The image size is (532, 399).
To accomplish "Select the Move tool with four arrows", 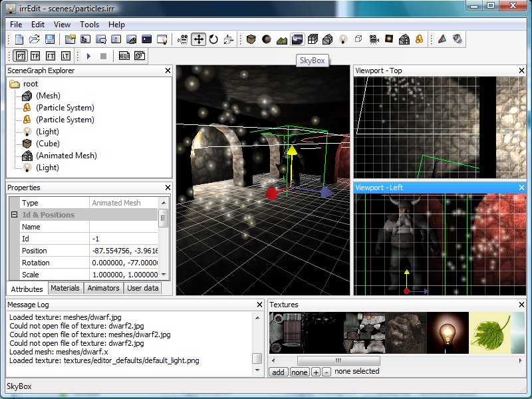I will [x=198, y=39].
